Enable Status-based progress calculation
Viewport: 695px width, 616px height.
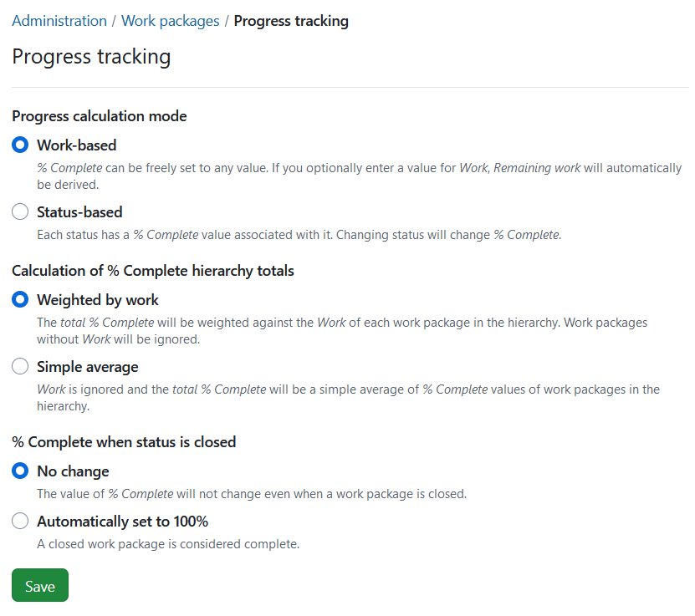20,211
